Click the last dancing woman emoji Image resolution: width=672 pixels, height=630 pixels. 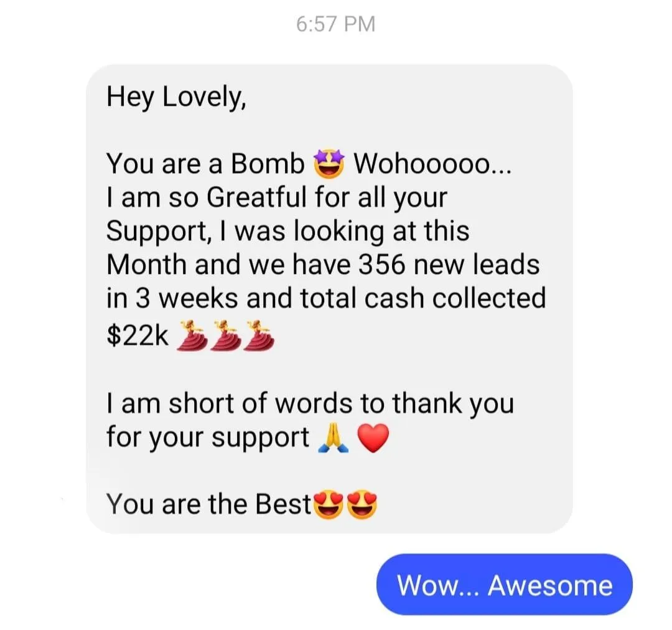tap(258, 335)
